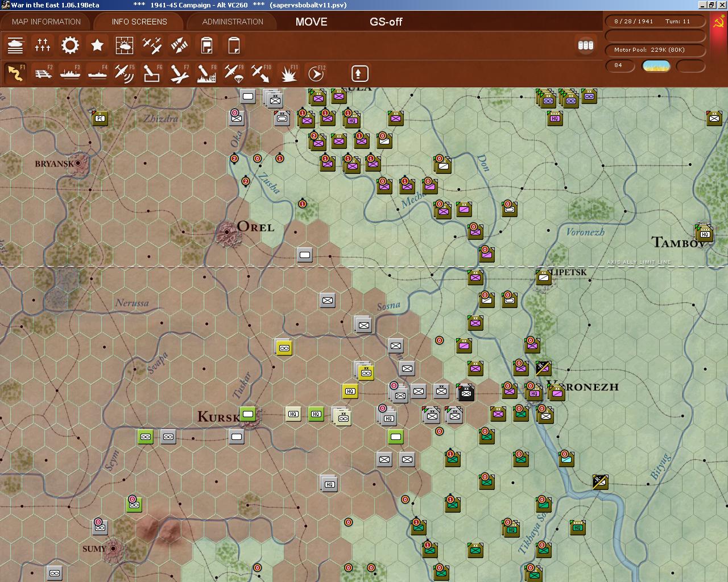Select the F1 move mode
The image size is (728, 582).
tap(15, 73)
